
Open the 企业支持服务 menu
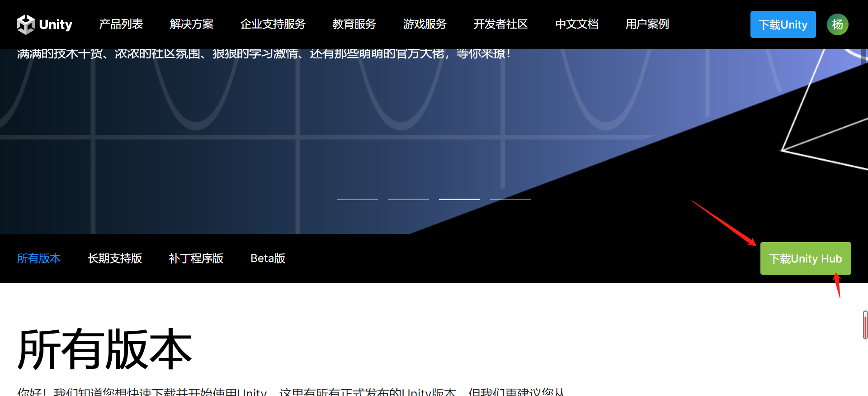(x=273, y=24)
